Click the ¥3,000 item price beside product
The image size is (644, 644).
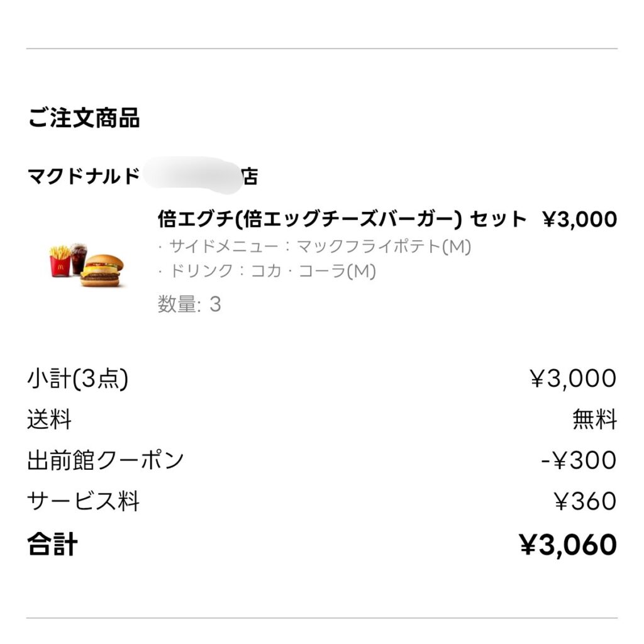coord(579,219)
